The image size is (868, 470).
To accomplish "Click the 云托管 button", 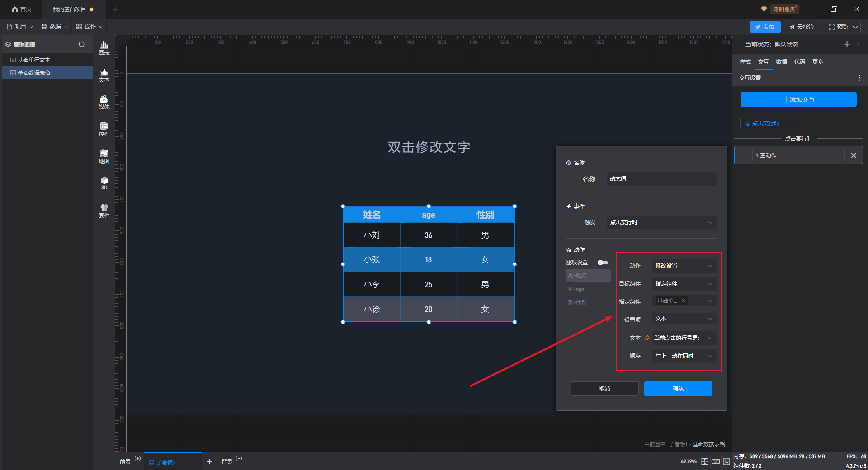I will 802,27.
